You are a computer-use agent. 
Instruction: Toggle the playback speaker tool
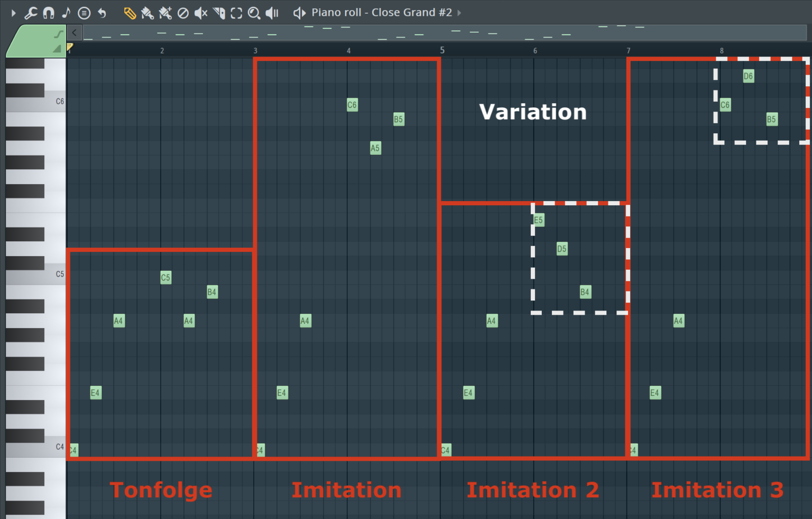(272, 13)
